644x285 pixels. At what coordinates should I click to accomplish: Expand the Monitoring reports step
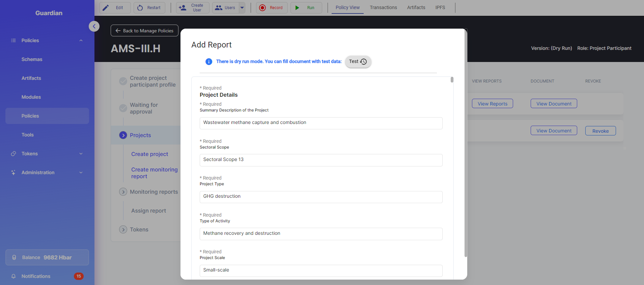(123, 192)
